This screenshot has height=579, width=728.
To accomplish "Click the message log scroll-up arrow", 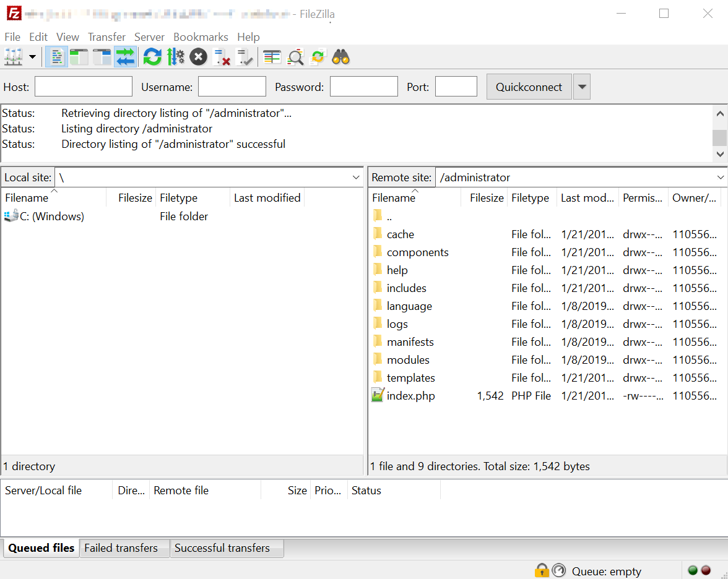I will [720, 114].
